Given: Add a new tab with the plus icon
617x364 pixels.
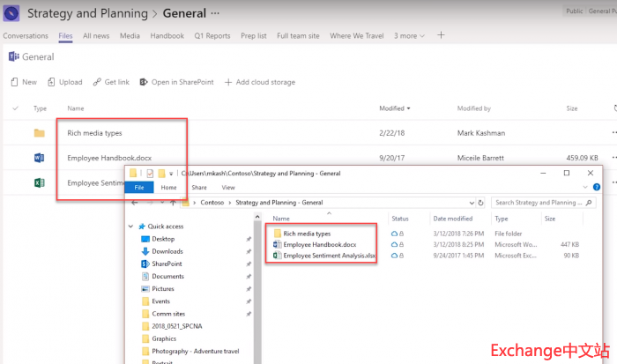Looking at the screenshot, I should point(442,36).
